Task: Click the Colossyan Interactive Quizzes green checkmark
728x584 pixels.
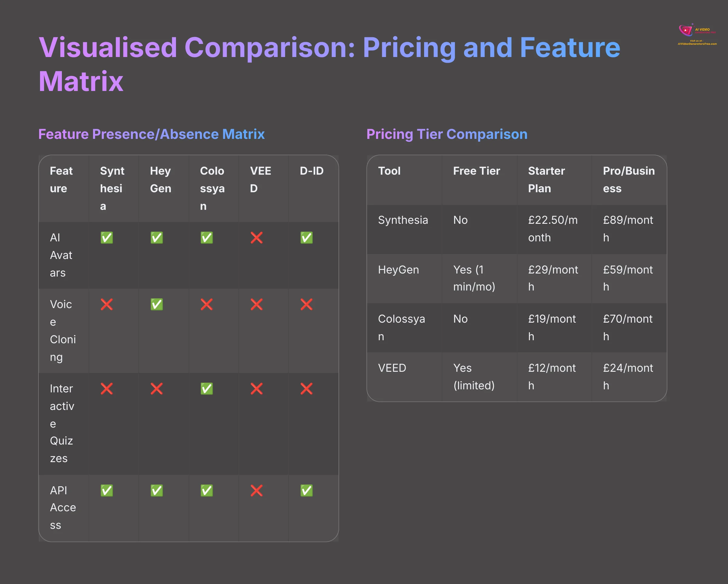Action: pos(207,388)
